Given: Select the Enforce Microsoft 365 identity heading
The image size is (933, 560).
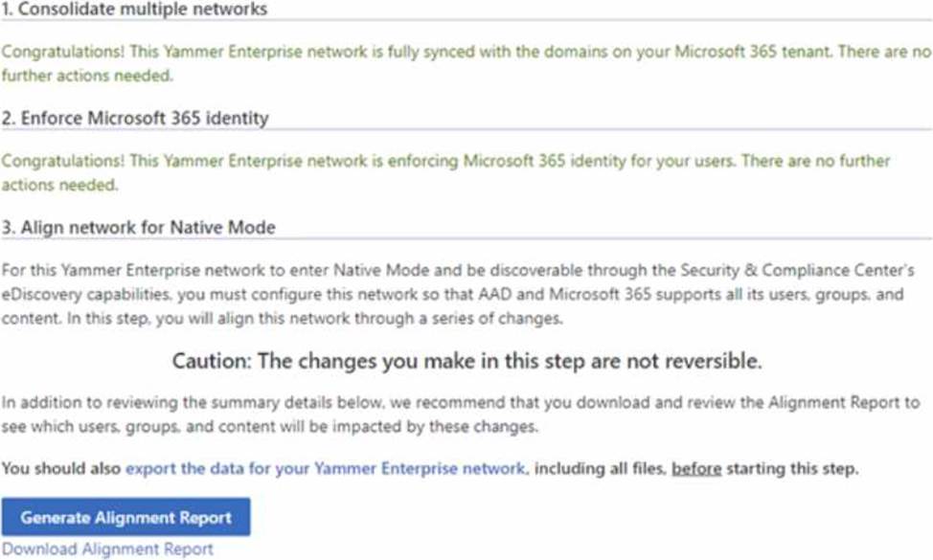Looking at the screenshot, I should 135,119.
